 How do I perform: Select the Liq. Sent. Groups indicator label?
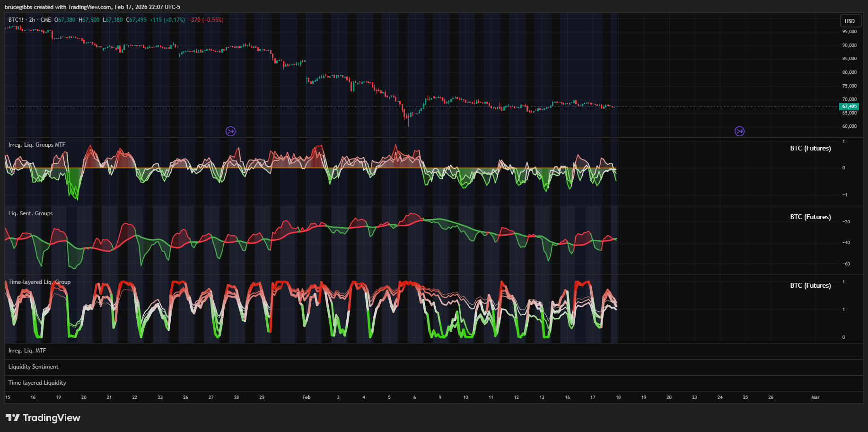[30, 213]
